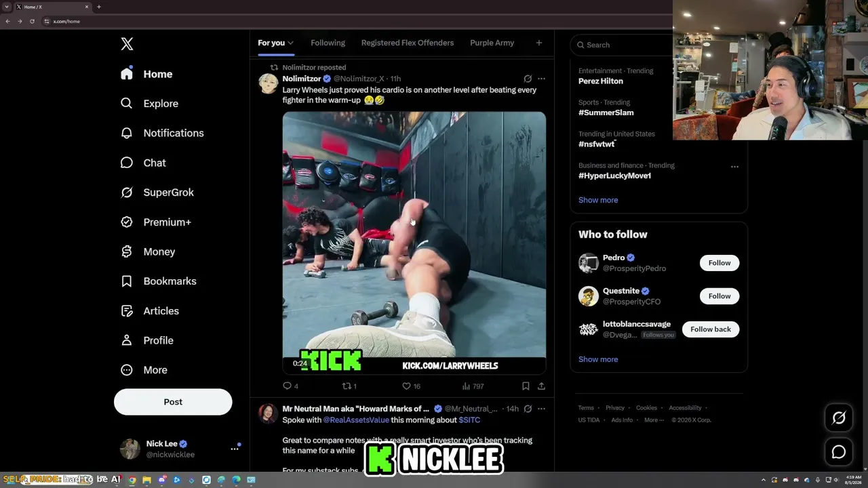Ask Grok about Mr Neutral Man's post
Viewport: 868px width, 488px height.
pyautogui.click(x=528, y=409)
